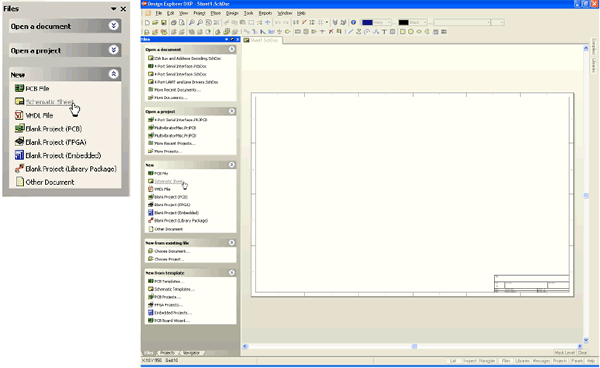
Task: Toggle the pin button on the docked Files panel title
Action: click(x=232, y=39)
